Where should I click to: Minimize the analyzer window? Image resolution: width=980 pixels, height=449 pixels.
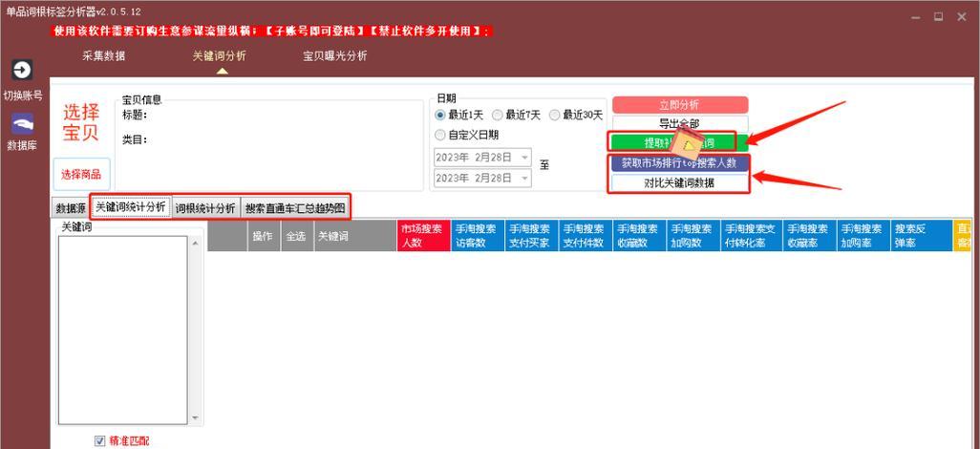[x=915, y=17]
